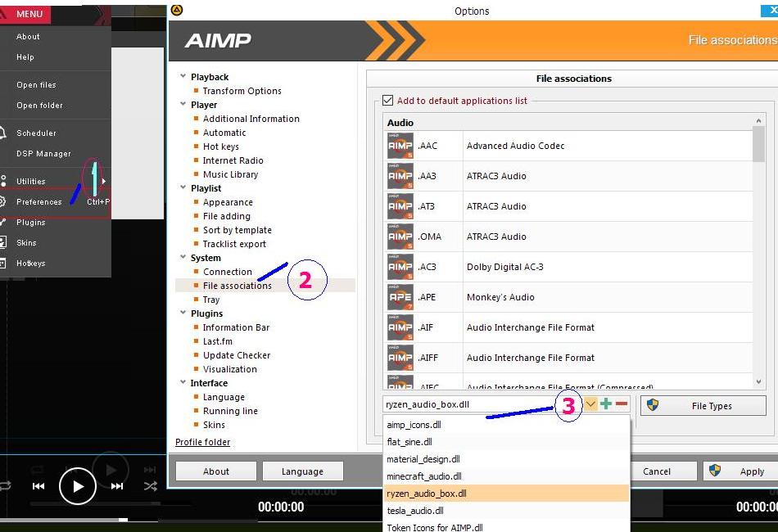Click the red minus remove icon

point(622,404)
